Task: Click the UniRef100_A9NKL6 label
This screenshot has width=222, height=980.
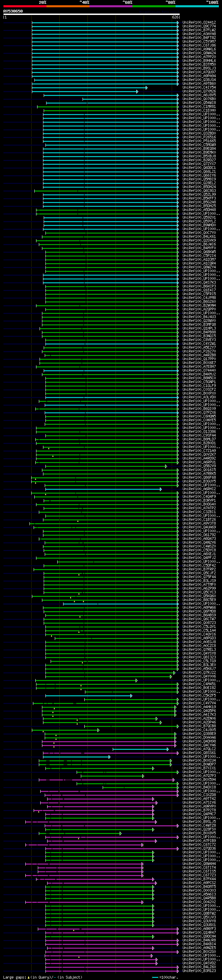Action: coord(199,49)
